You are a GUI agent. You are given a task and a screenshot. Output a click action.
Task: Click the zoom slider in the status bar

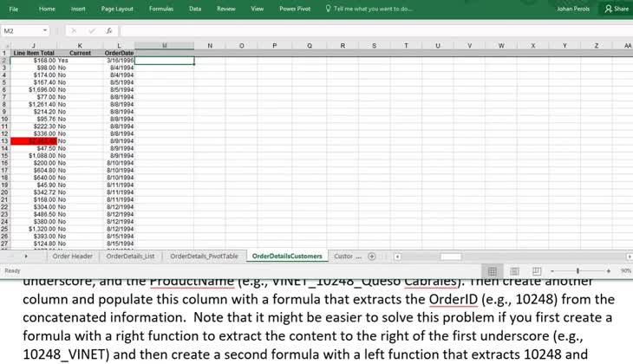pyautogui.click(x=578, y=271)
